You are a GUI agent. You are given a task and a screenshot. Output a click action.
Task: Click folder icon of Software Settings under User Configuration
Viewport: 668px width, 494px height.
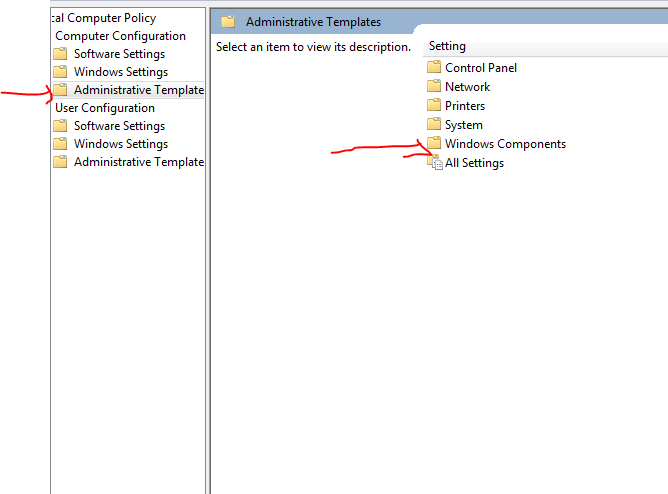[60, 126]
